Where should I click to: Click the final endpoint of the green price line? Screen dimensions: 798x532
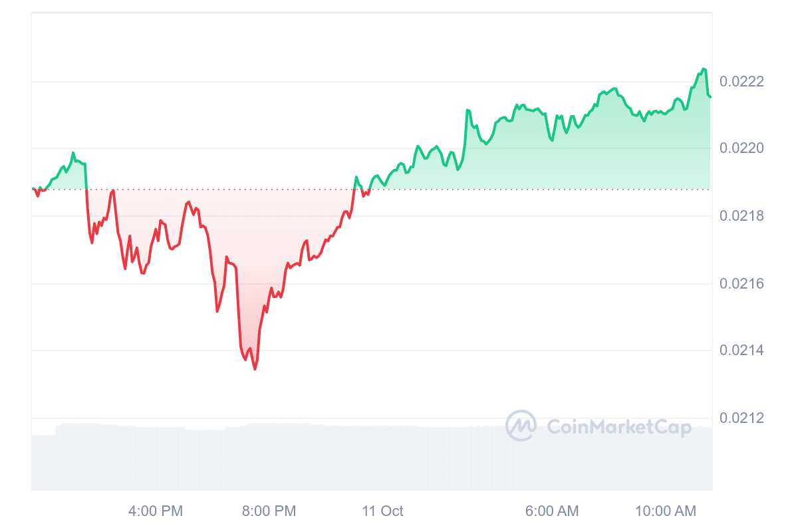click(x=710, y=97)
